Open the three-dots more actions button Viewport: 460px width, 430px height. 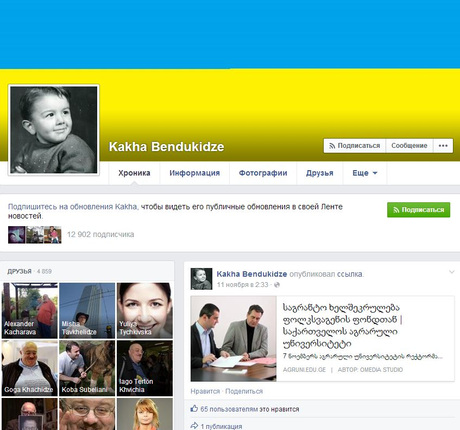coord(443,146)
